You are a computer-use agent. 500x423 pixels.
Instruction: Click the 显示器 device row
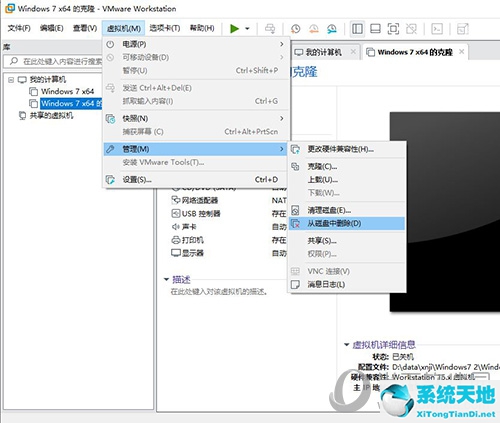coord(228,253)
